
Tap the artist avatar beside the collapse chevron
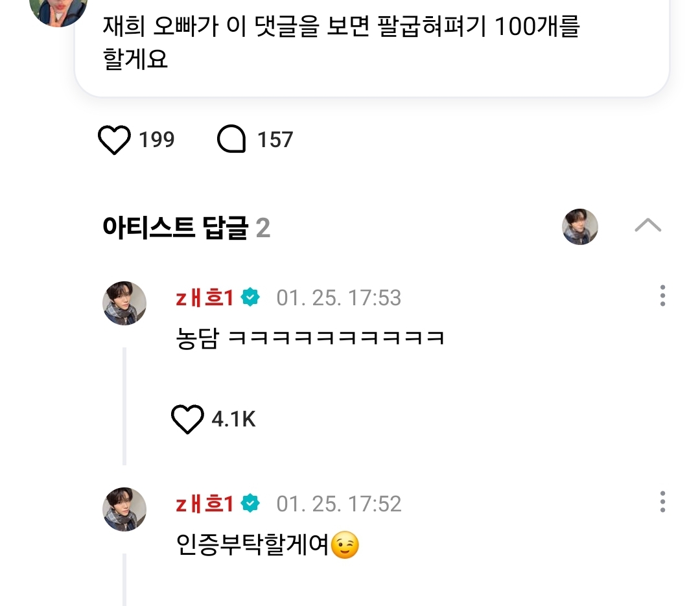pyautogui.click(x=579, y=227)
